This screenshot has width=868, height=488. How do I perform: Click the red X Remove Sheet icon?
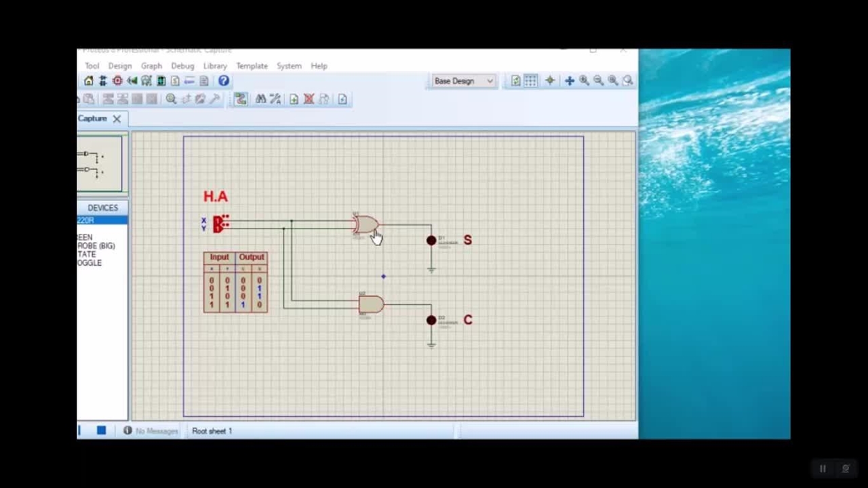click(309, 99)
